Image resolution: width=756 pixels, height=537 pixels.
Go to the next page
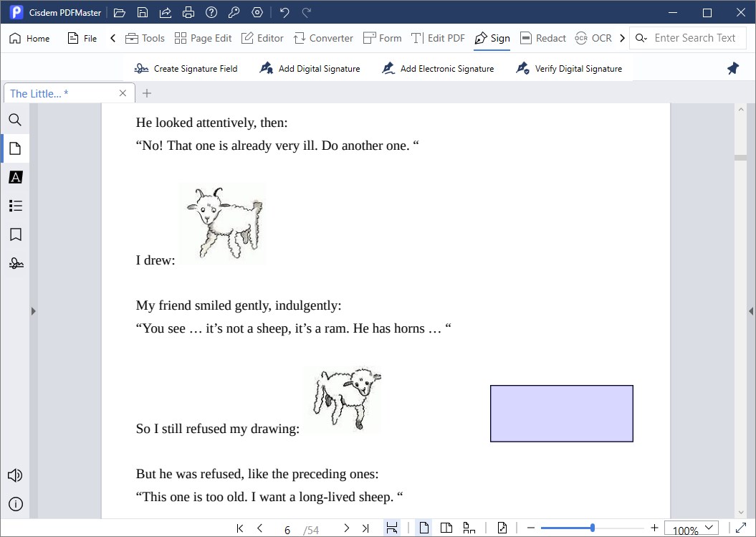coord(346,528)
